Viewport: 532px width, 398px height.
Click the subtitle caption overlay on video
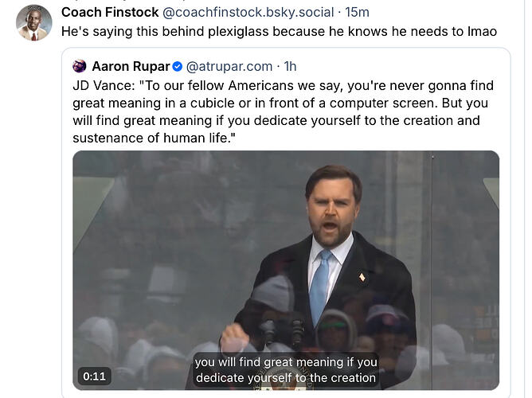click(x=286, y=369)
